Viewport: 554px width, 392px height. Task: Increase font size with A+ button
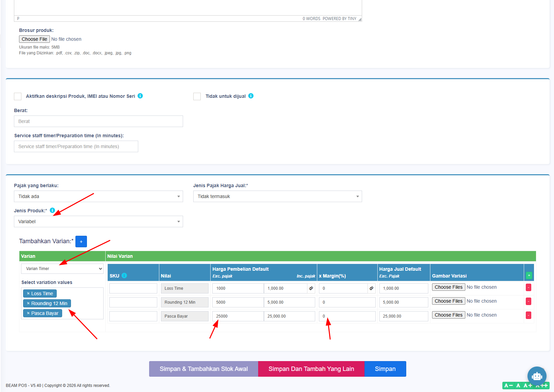(x=528, y=386)
